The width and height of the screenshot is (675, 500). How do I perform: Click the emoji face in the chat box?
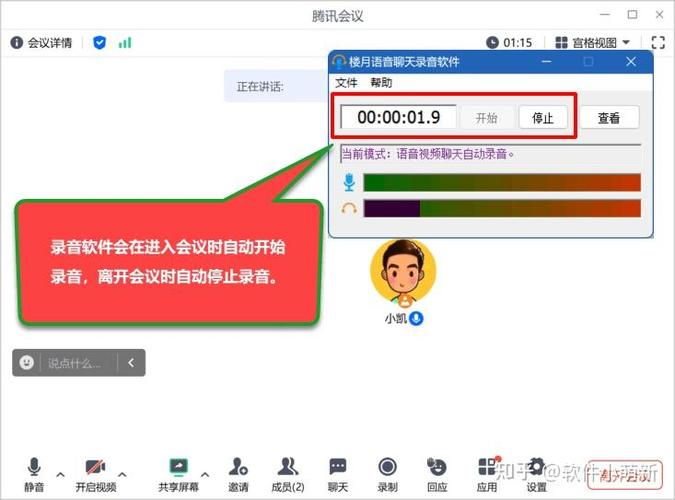(x=26, y=363)
